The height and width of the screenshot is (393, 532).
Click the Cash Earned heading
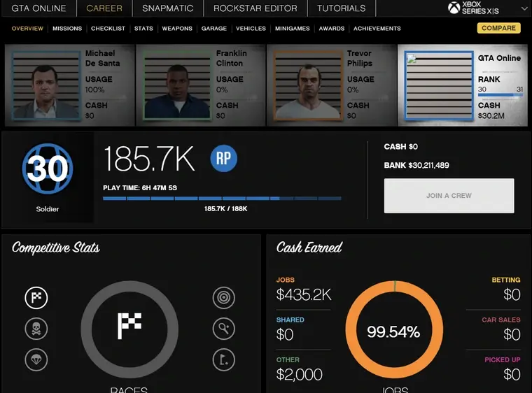click(x=309, y=248)
